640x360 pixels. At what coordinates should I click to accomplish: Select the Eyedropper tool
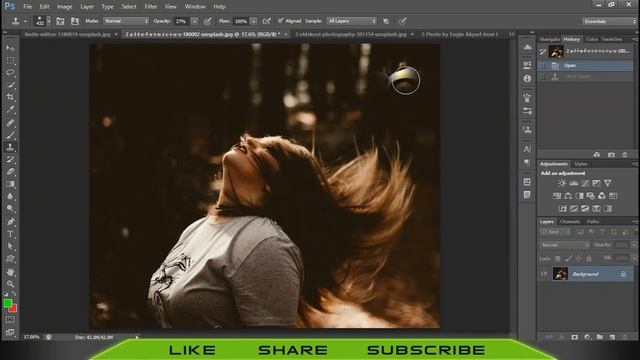pyautogui.click(x=10, y=109)
